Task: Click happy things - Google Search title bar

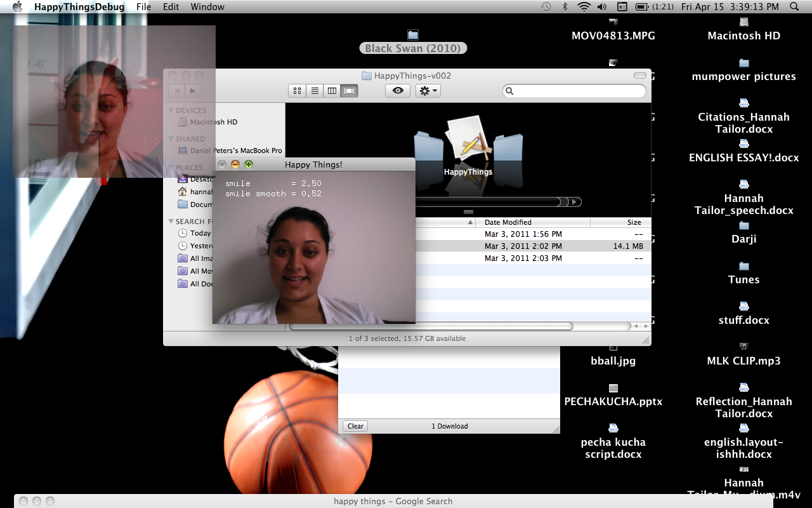Action: click(393, 501)
